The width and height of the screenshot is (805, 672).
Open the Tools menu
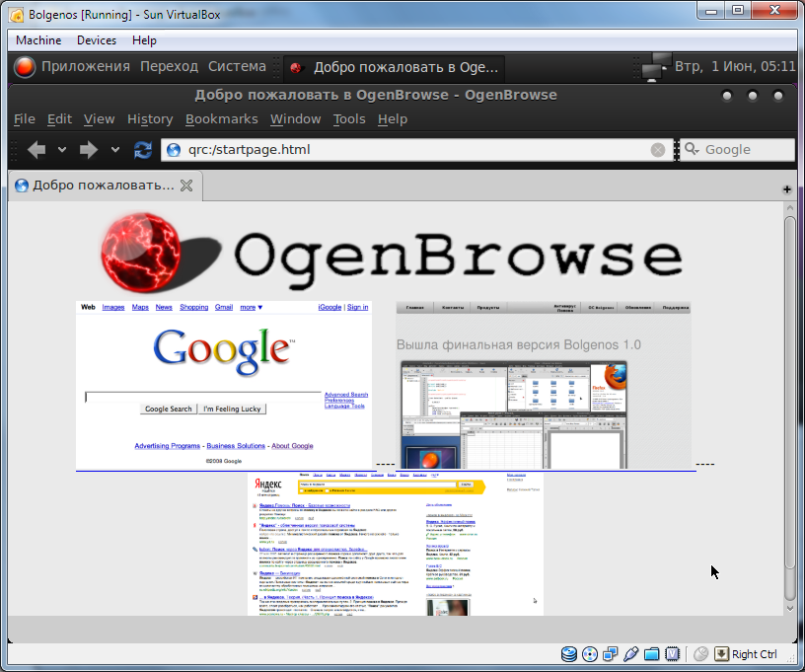point(349,119)
